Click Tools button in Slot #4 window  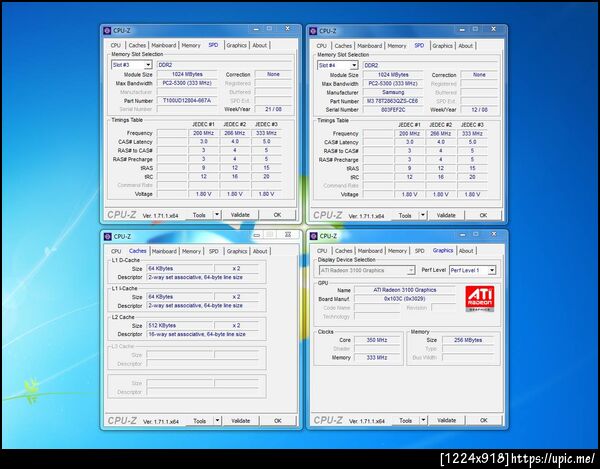click(405, 215)
